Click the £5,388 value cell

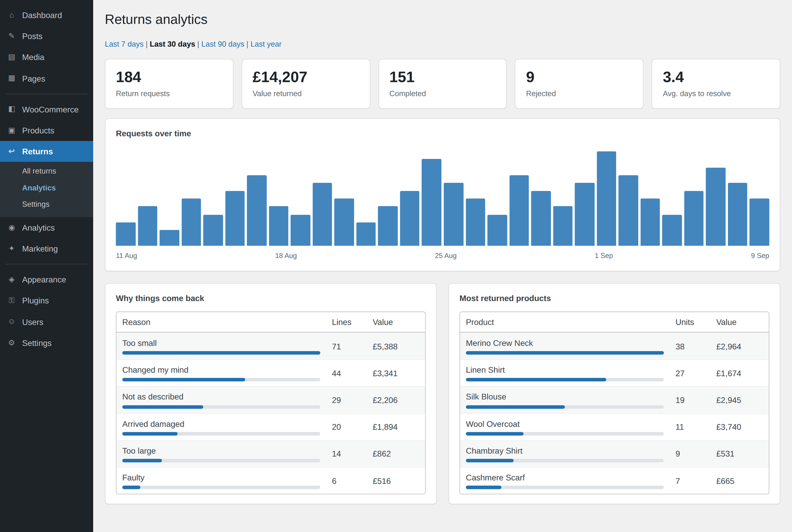tap(385, 346)
